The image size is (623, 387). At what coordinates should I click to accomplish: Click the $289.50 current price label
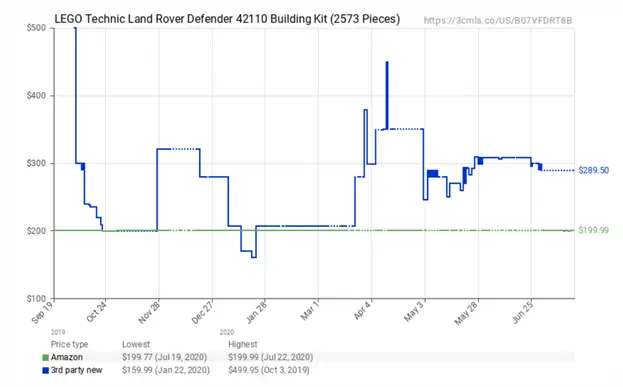[x=593, y=170]
